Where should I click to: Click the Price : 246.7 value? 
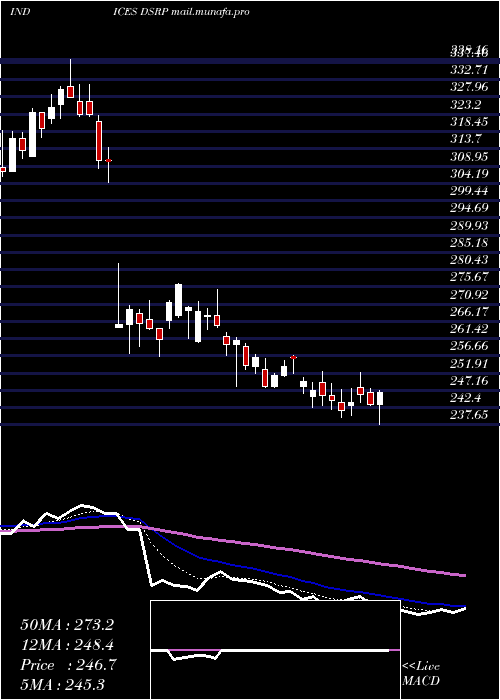(68, 665)
